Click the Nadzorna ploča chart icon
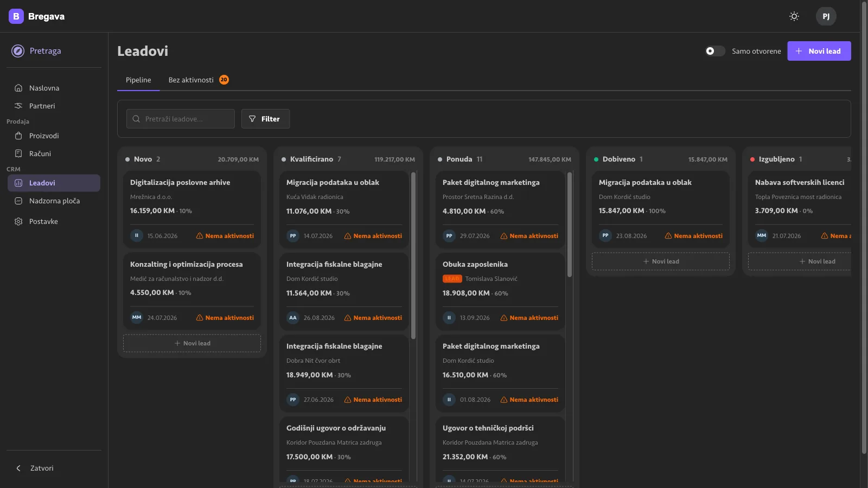The height and width of the screenshot is (488, 868). pyautogui.click(x=18, y=201)
